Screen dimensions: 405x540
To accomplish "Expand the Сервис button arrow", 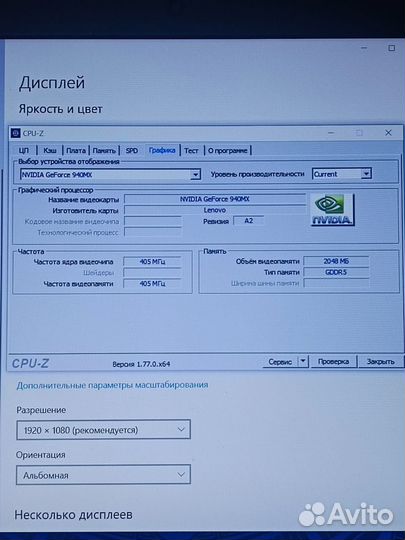I will coord(303,361).
